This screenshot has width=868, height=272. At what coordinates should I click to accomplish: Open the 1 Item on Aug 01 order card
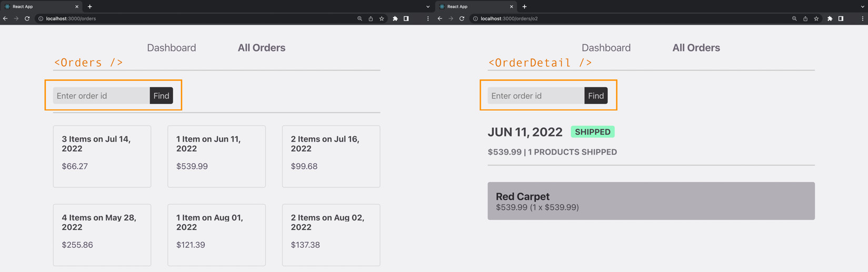pyautogui.click(x=216, y=235)
